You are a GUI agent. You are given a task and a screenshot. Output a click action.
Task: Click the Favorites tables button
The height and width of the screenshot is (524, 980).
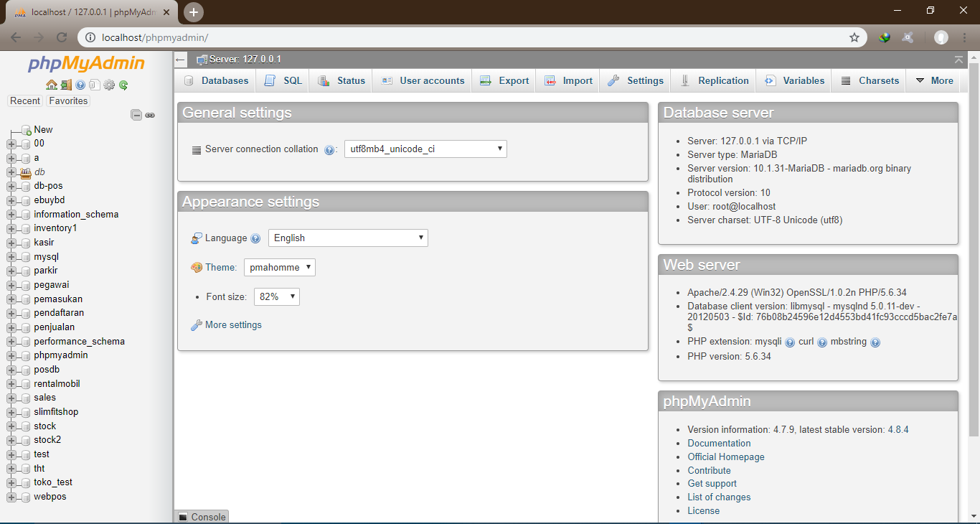(x=68, y=101)
